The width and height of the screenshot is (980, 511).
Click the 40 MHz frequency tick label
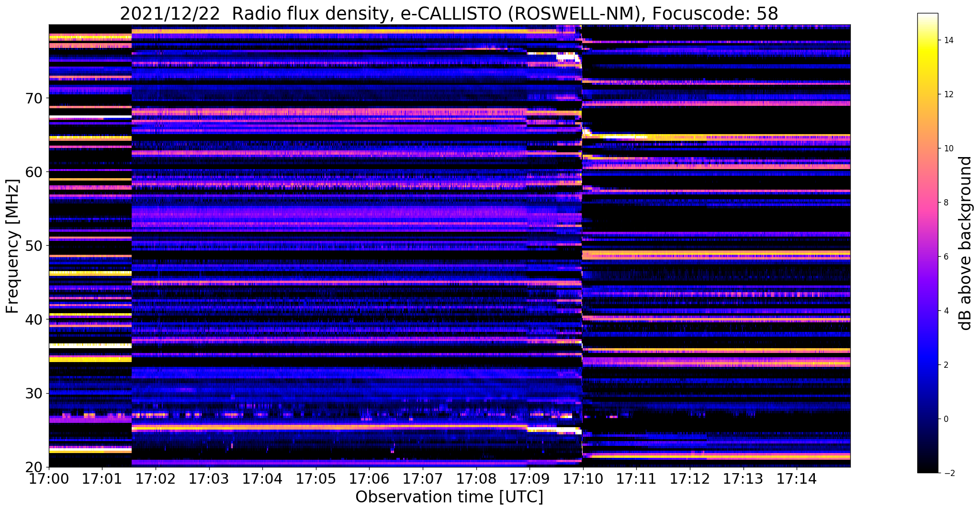point(34,319)
